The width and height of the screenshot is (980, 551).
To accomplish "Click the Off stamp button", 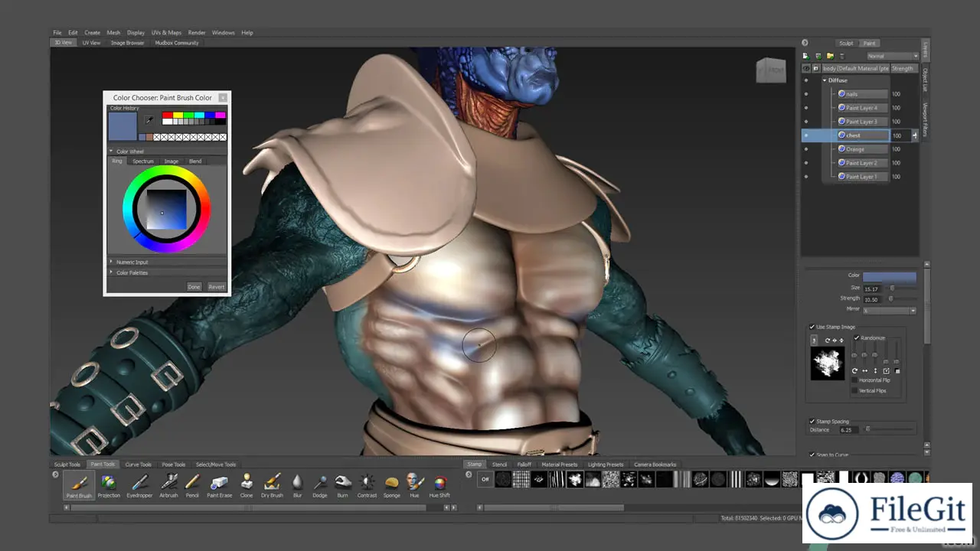I will tap(485, 480).
